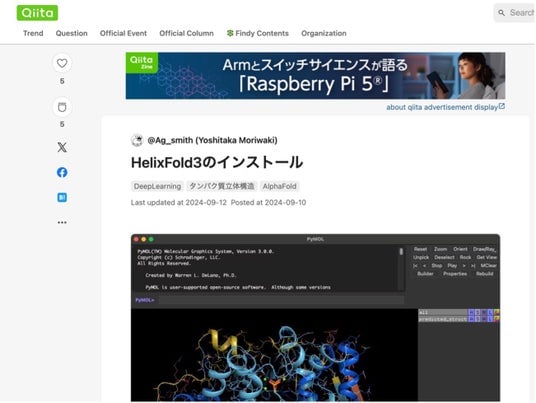
Task: Open about qiita advertisement display link
Action: (445, 107)
